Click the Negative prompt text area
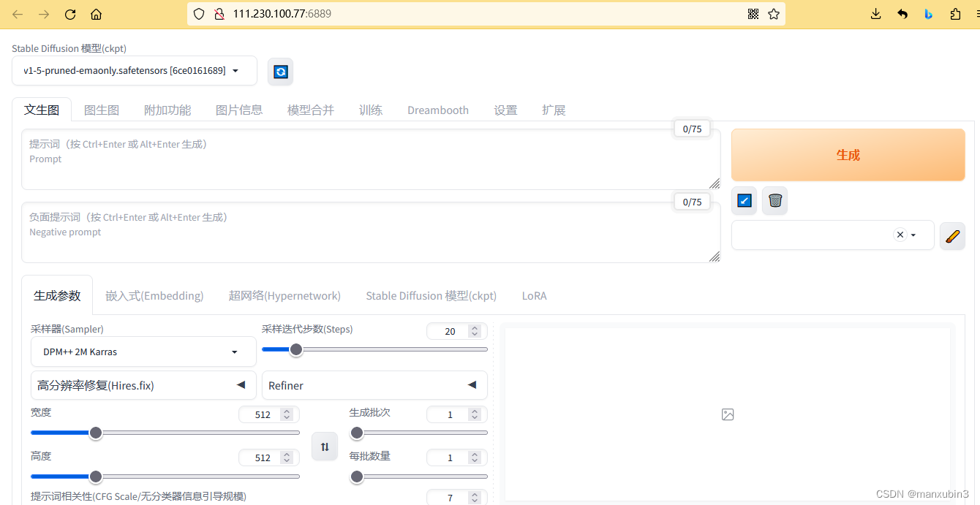 click(x=371, y=232)
